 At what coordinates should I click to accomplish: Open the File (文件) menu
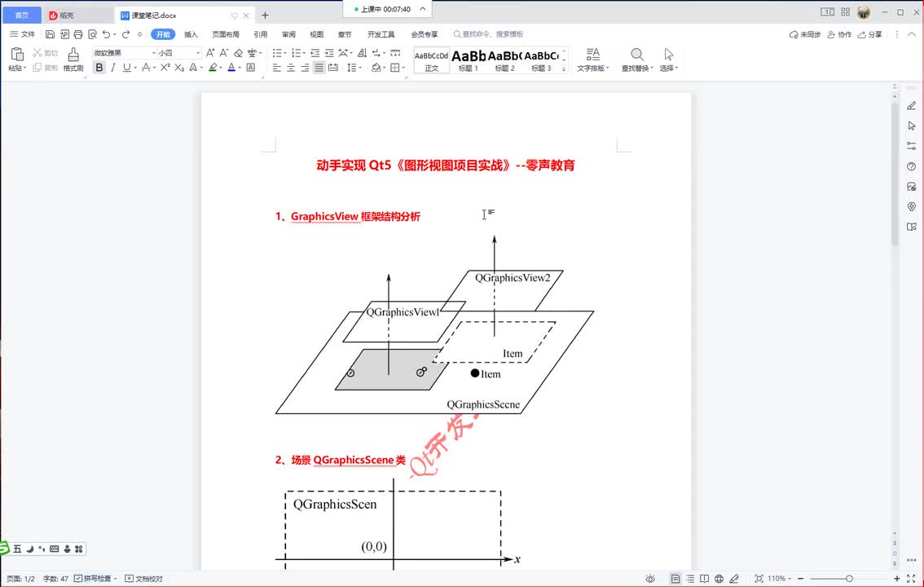click(22, 34)
